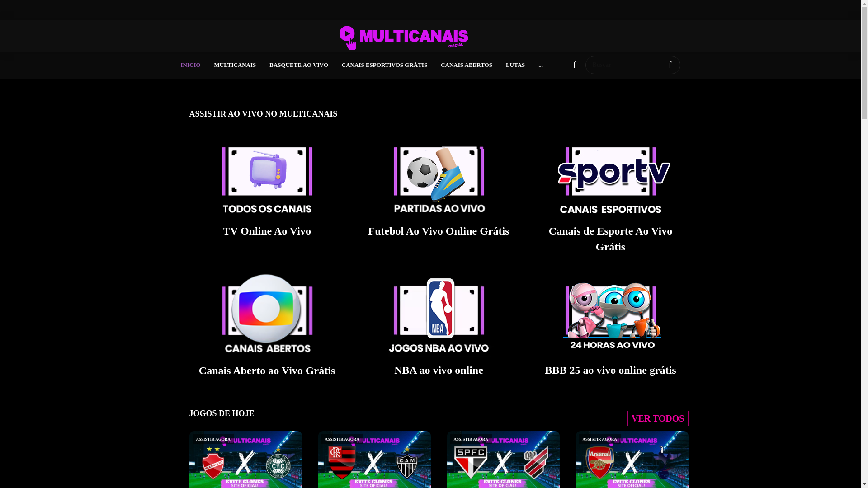The image size is (868, 488).
Task: Submit search with the search icon
Action: [x=670, y=65]
